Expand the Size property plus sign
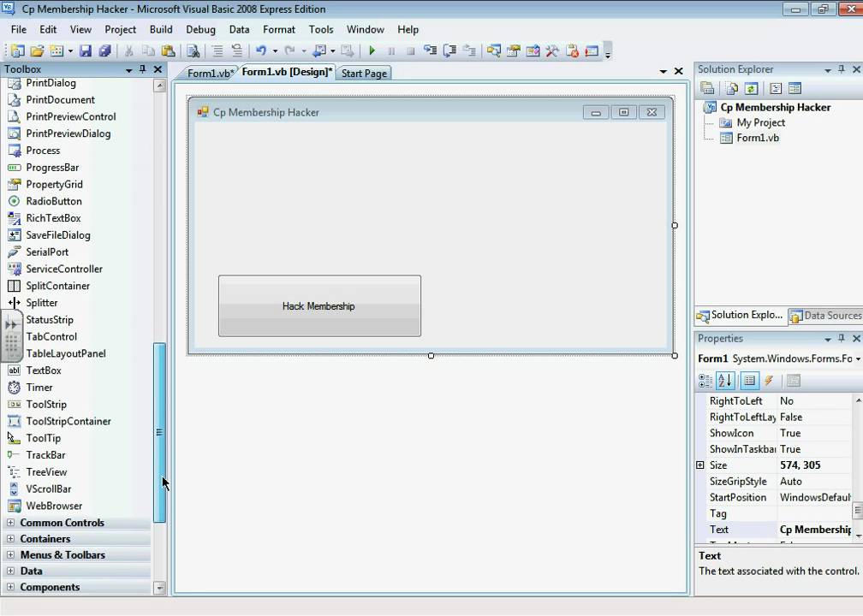Image resolution: width=863 pixels, height=616 pixels. (x=700, y=465)
